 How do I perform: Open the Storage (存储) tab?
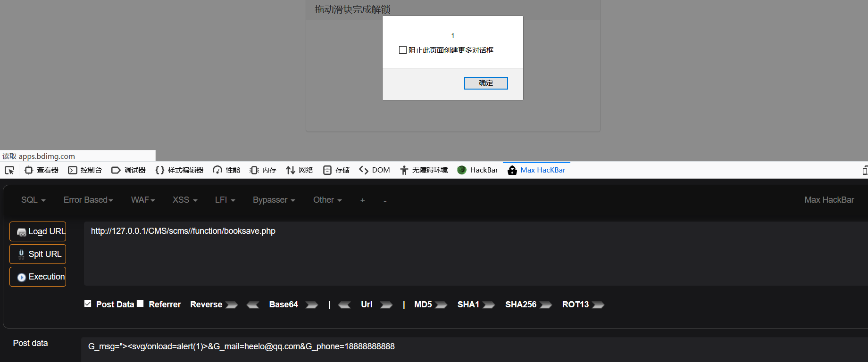tap(336, 170)
